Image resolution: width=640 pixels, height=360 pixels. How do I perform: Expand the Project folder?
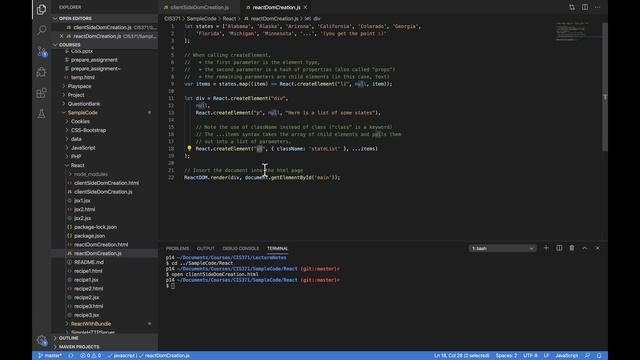[x=76, y=95]
